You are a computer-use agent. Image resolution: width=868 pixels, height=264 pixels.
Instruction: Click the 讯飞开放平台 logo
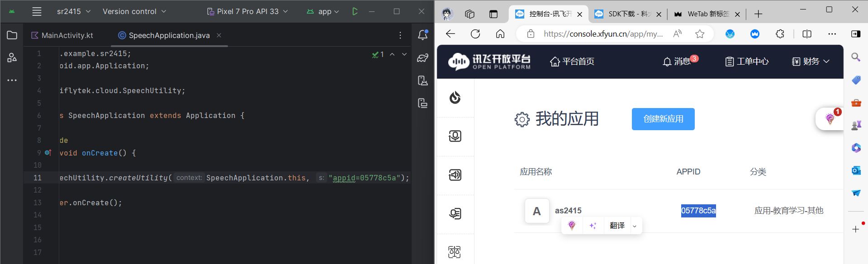489,61
